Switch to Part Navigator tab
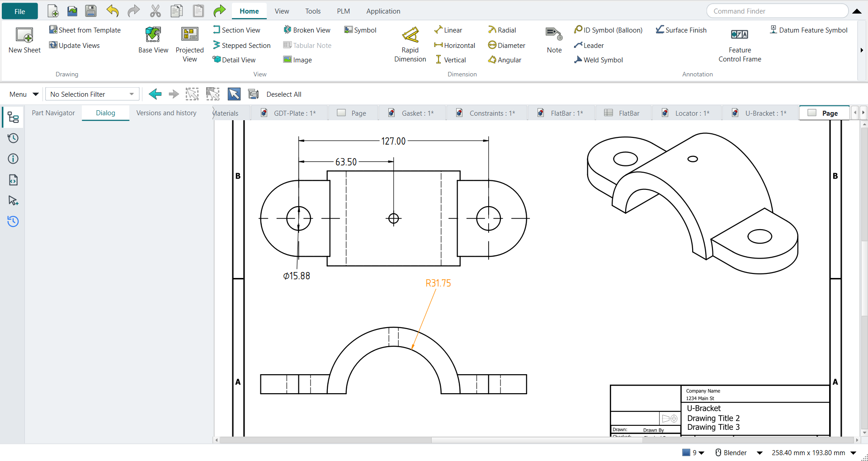Image resolution: width=868 pixels, height=461 pixels. coord(53,113)
